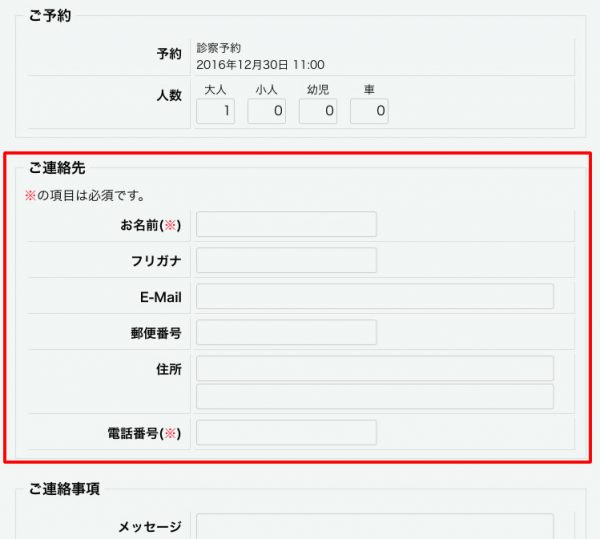Click the E-Mail field label
The image size is (600, 539).
tap(161, 297)
